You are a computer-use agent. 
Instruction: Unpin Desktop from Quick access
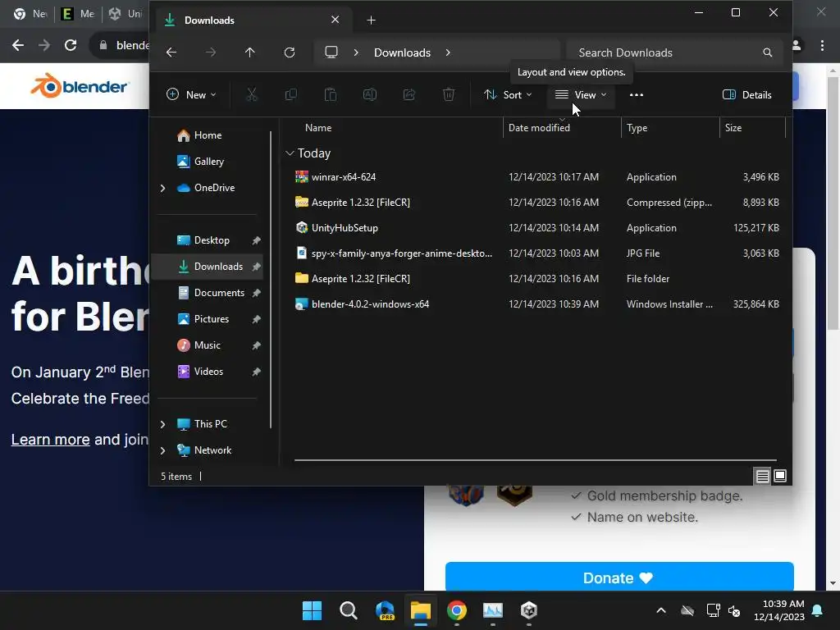(257, 240)
